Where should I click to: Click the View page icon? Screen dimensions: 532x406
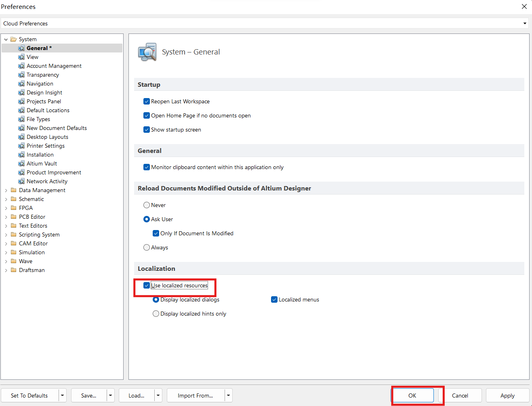click(x=21, y=57)
